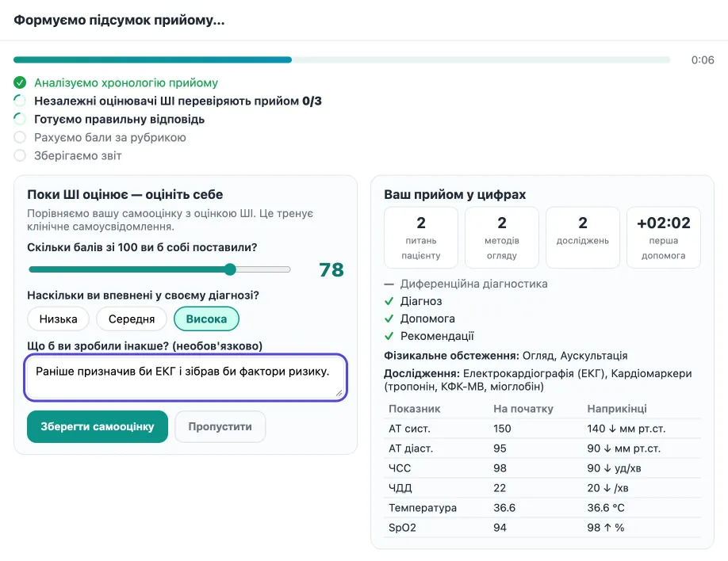
Task: Click the 'Формуємо підсумок прийому...' title
Action: tap(119, 21)
